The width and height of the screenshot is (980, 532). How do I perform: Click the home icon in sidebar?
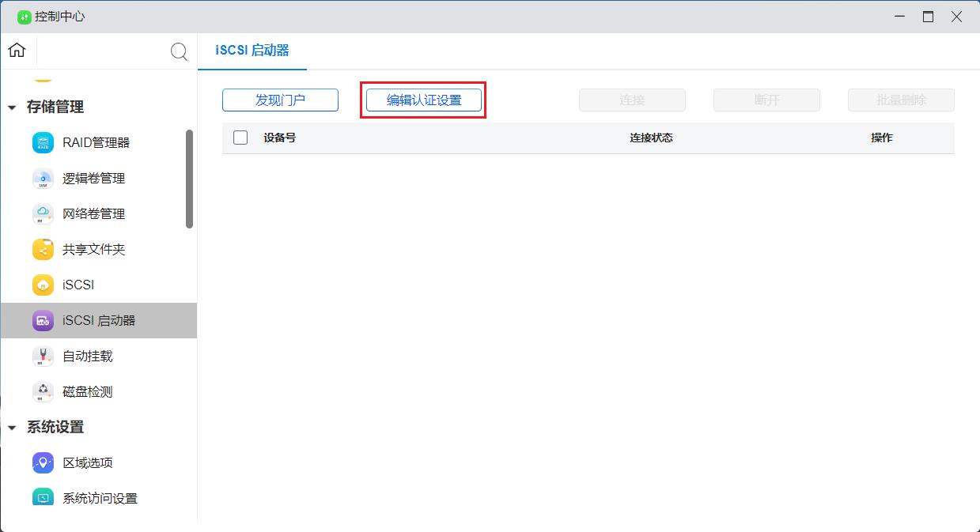(17, 51)
